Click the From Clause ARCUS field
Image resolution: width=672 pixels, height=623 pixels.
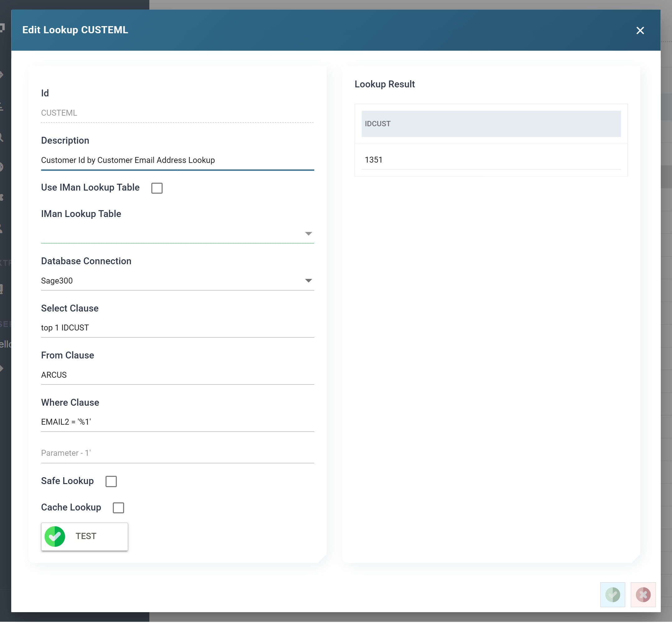click(177, 375)
